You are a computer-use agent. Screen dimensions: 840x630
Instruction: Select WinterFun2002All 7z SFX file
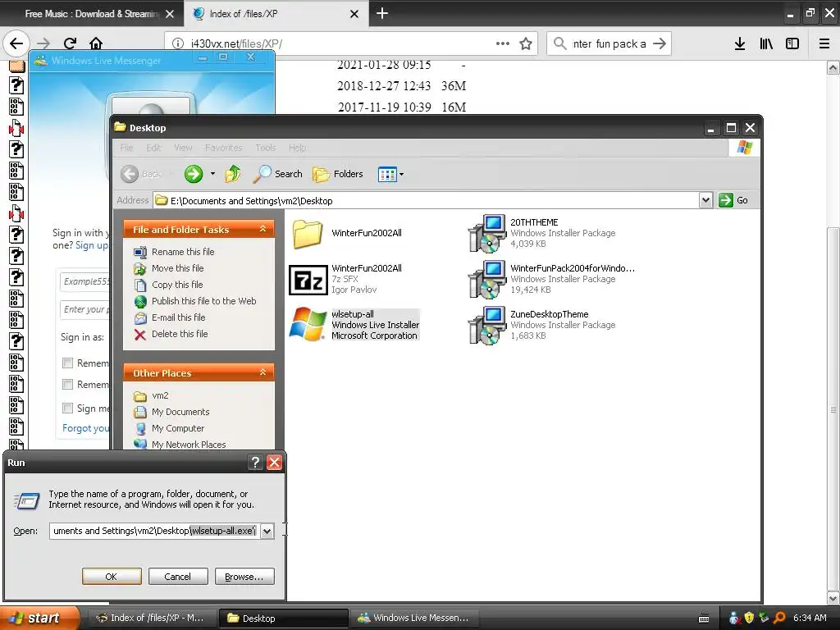point(345,279)
